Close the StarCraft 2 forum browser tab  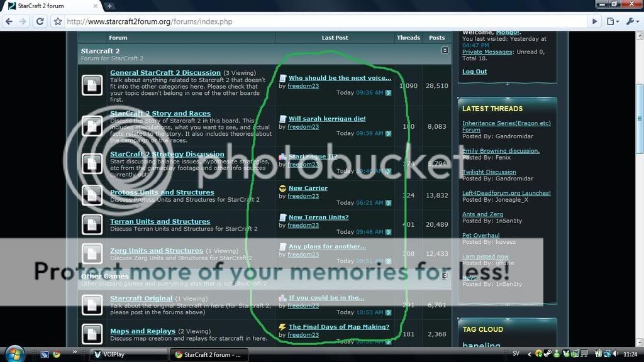click(x=96, y=6)
